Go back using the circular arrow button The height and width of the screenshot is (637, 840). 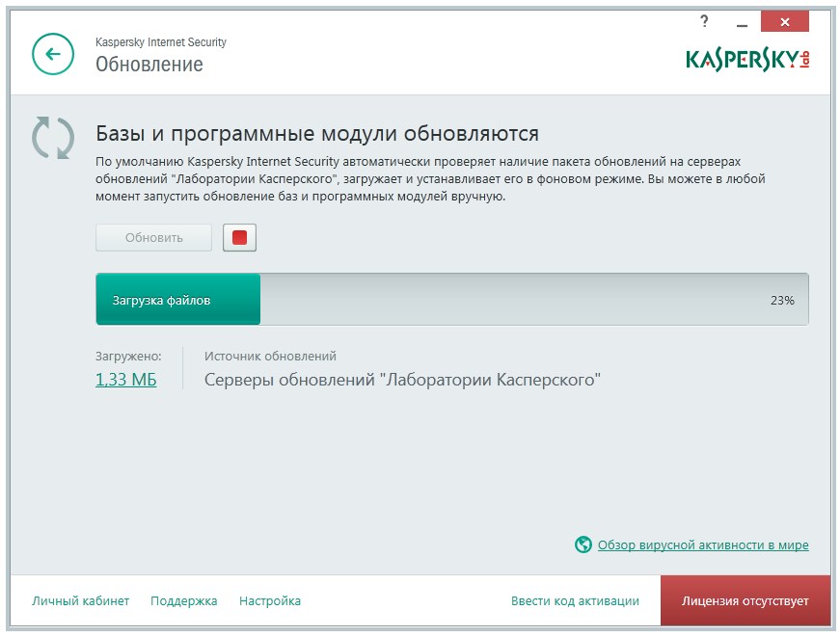52,54
